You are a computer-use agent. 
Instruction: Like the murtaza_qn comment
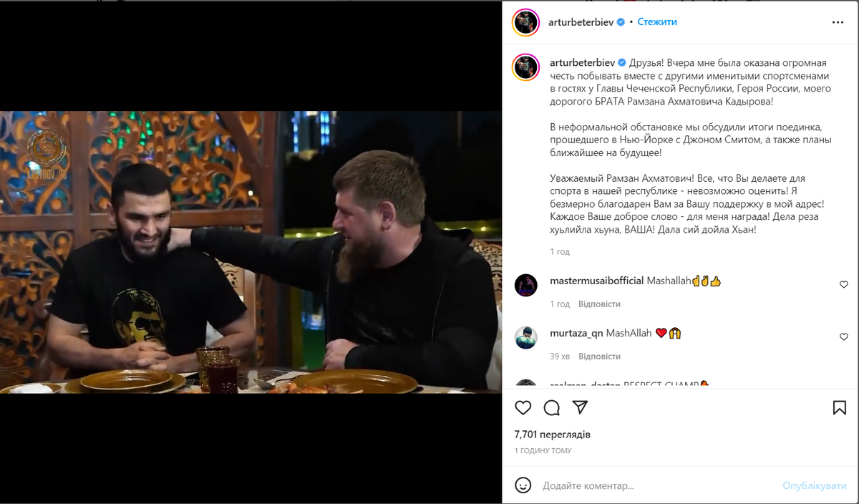tap(843, 336)
